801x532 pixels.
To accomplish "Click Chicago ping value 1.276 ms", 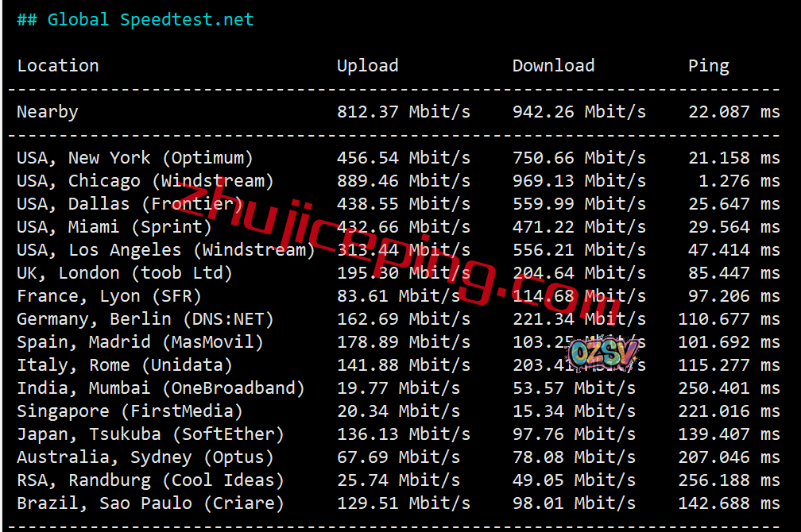I will [x=739, y=181].
